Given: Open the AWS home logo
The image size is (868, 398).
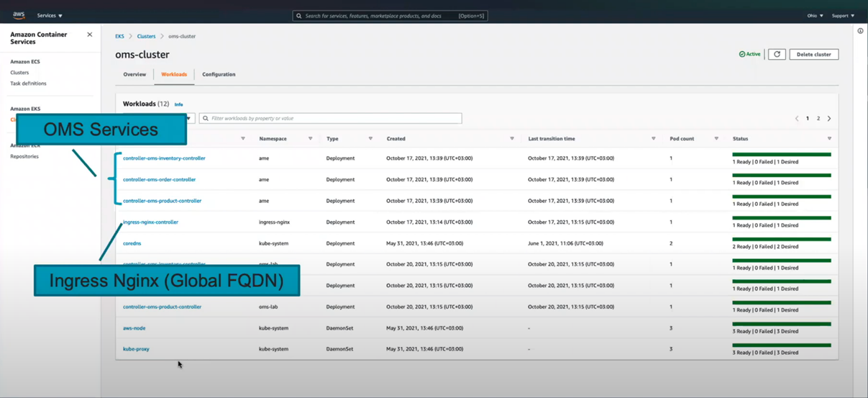Looking at the screenshot, I should click(19, 15).
